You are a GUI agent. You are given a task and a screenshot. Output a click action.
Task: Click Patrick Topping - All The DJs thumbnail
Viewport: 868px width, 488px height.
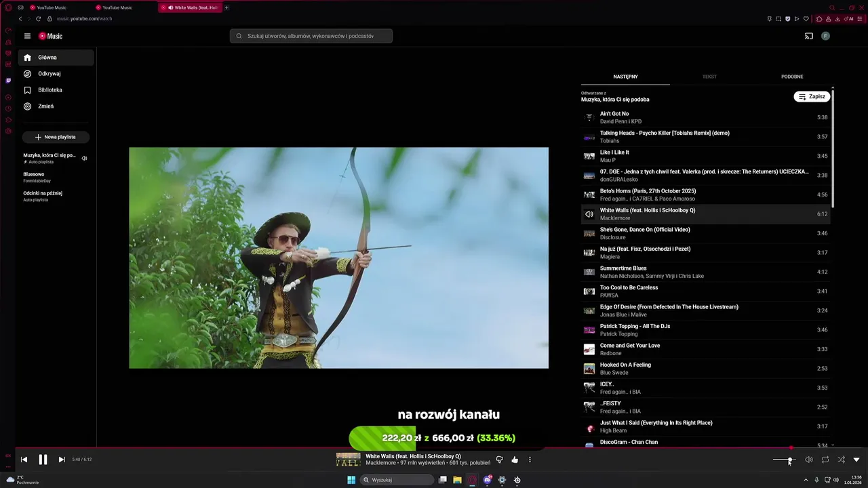pos(589,330)
